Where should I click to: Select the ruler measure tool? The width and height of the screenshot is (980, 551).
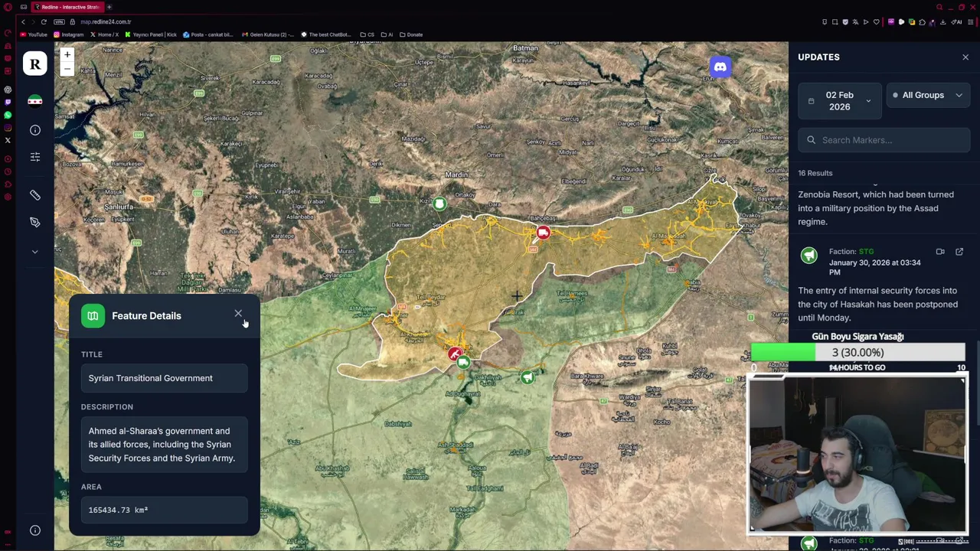[34, 195]
